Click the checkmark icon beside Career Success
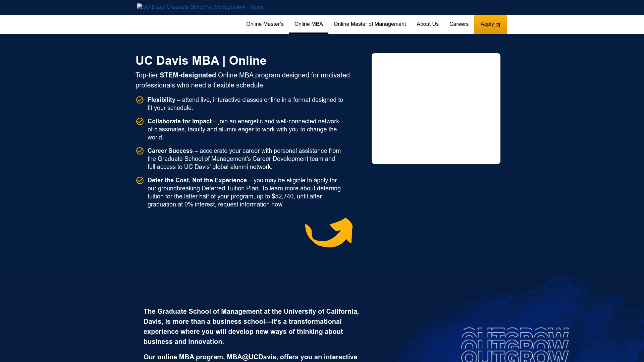Screen dimensions: 644x362 140,151
